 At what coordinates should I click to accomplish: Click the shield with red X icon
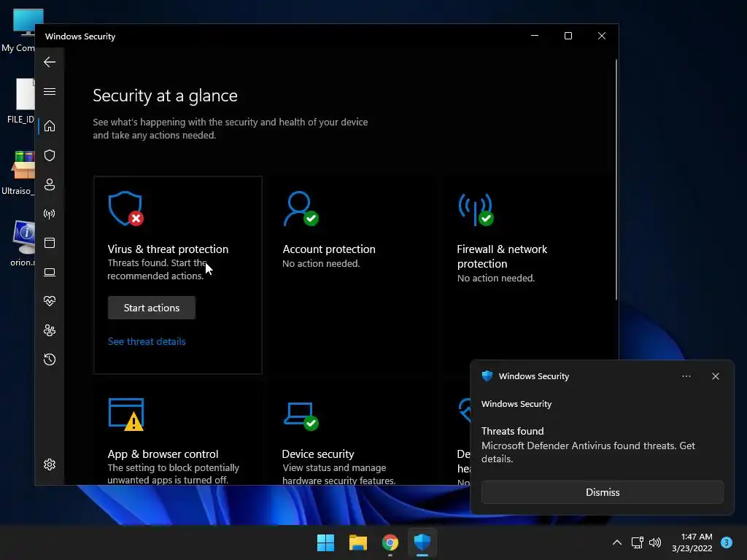pyautogui.click(x=125, y=209)
